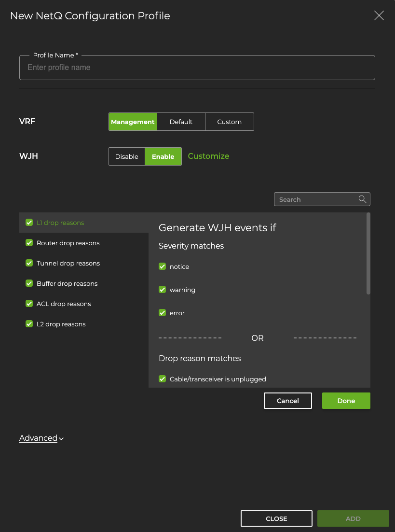Disable WJH
Viewport: 395px width, 532px height.
click(127, 156)
